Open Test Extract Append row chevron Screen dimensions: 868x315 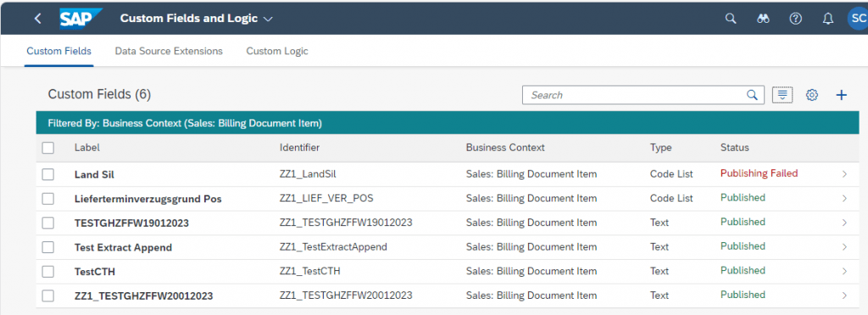click(844, 247)
